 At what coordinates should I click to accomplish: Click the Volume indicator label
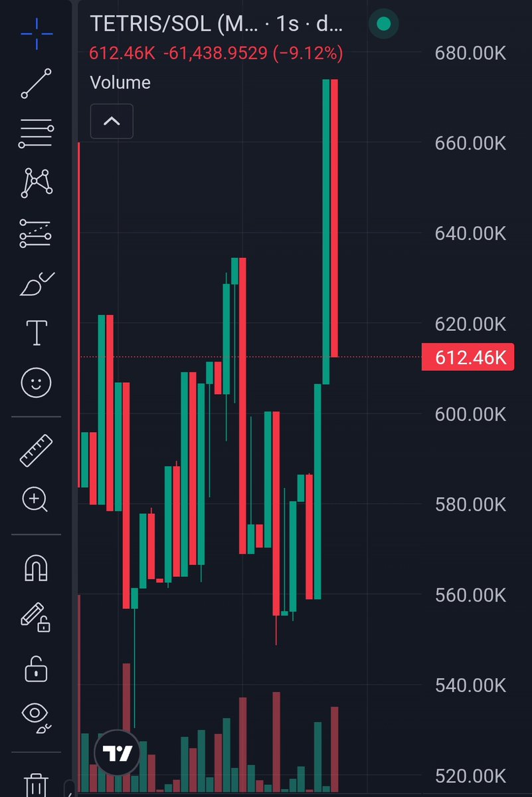coord(120,82)
